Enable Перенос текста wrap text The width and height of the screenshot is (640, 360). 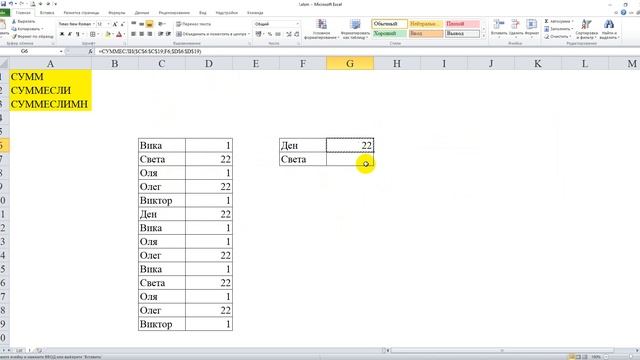(x=193, y=24)
